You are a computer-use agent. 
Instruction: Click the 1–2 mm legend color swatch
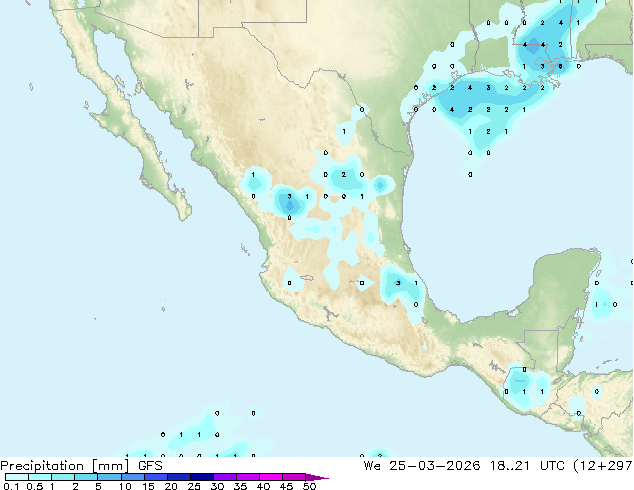coord(63,477)
